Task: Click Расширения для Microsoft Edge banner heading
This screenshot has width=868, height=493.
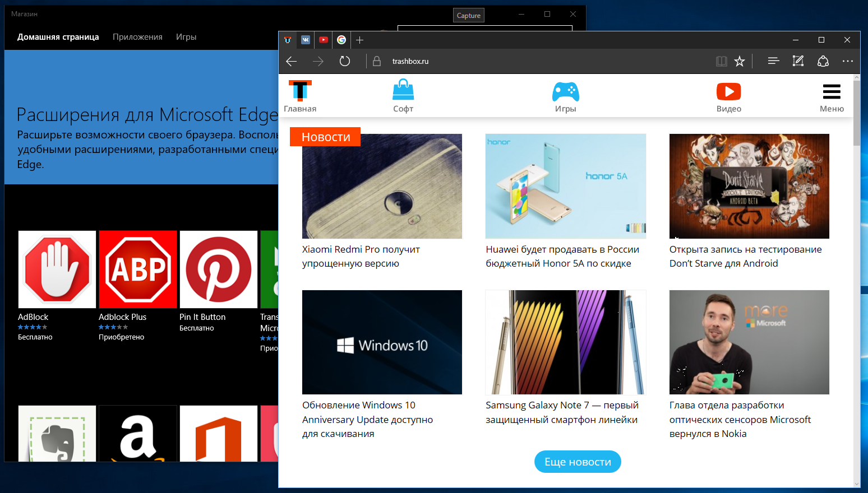Action: pos(147,115)
